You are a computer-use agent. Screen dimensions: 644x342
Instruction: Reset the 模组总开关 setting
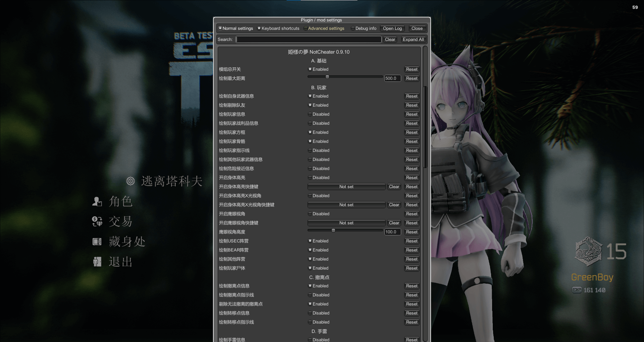412,69
